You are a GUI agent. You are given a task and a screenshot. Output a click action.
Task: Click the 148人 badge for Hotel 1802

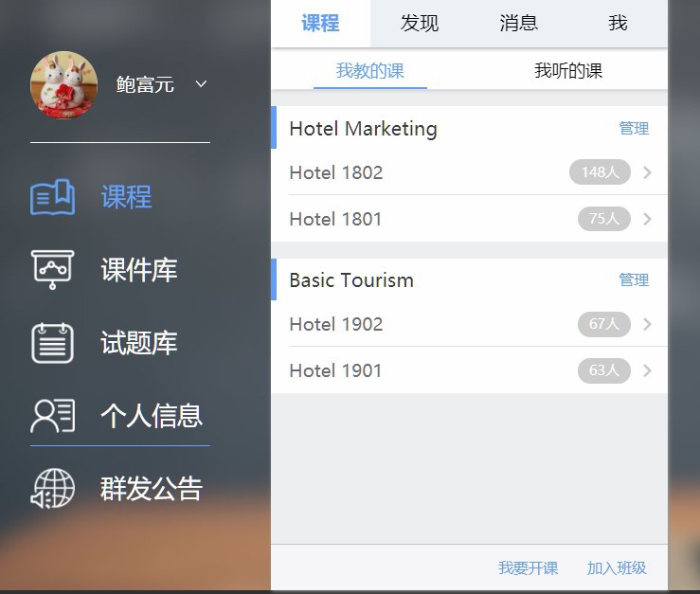[x=600, y=172]
